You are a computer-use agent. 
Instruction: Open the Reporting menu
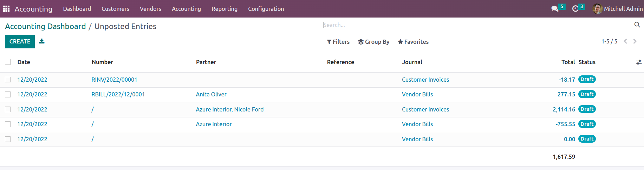tap(225, 9)
